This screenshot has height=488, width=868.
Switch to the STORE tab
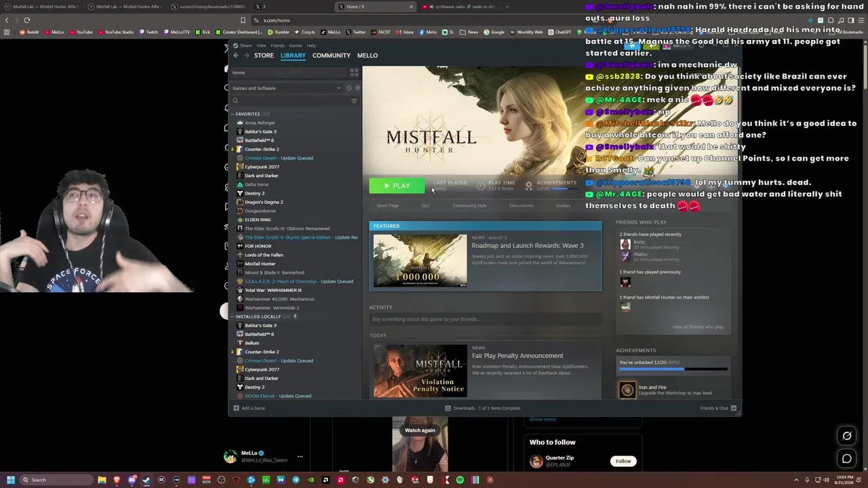pyautogui.click(x=264, y=56)
